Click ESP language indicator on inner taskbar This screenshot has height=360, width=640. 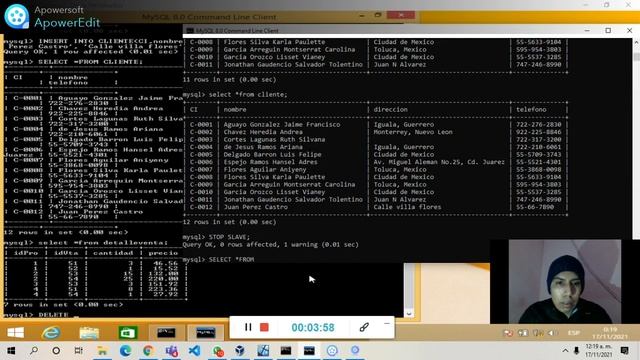(574, 333)
